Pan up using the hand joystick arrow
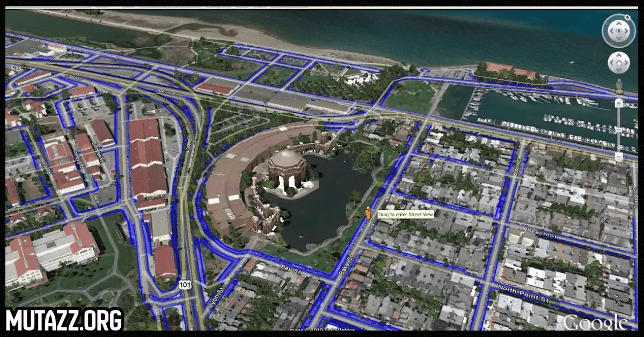 click(x=619, y=56)
